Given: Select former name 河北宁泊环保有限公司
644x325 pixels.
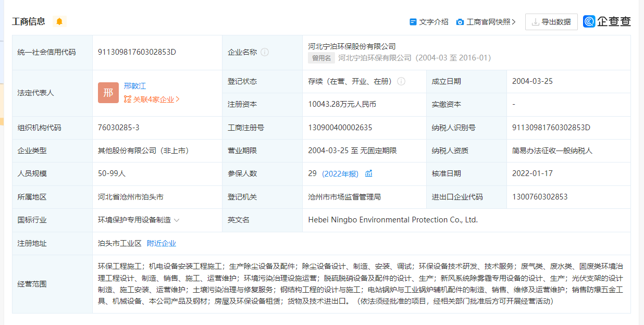Looking at the screenshot, I should (375, 58).
